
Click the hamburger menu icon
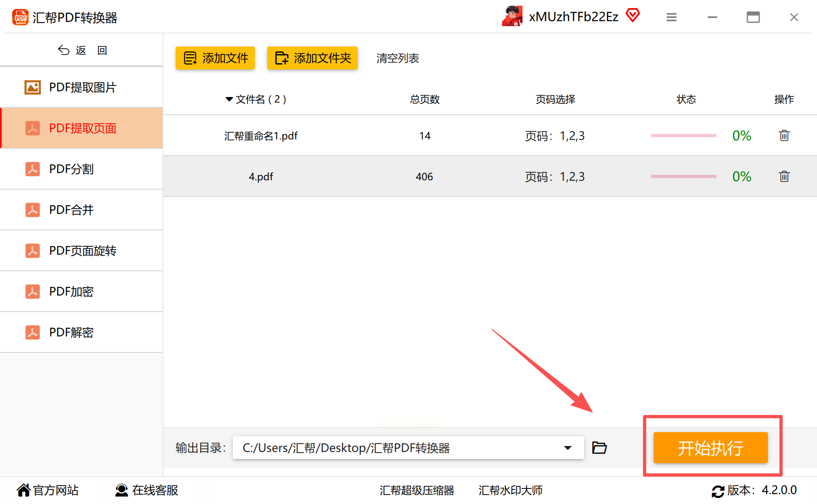[x=671, y=17]
